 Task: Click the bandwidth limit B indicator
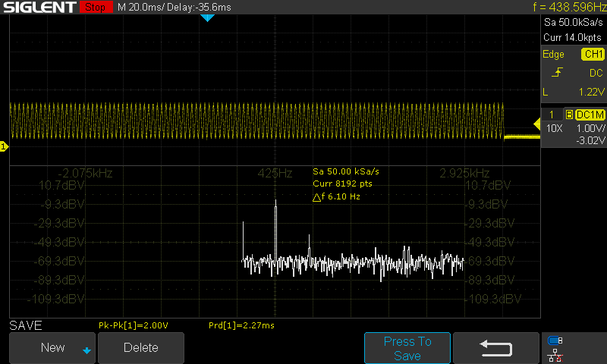(569, 115)
